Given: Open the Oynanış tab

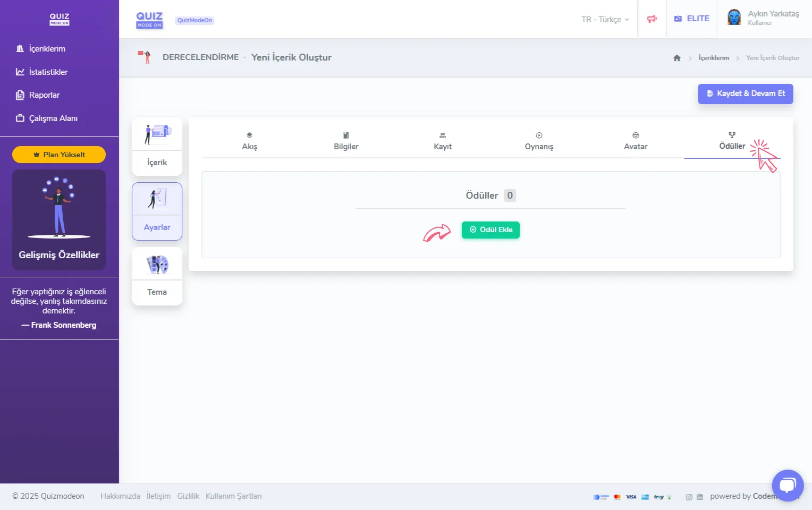Looking at the screenshot, I should pyautogui.click(x=539, y=142).
